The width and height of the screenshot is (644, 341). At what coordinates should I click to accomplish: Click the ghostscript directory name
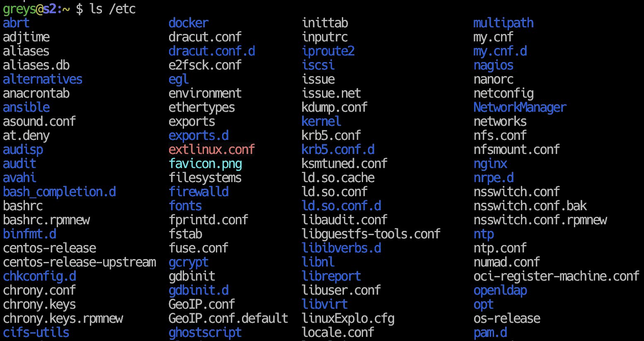point(205,333)
